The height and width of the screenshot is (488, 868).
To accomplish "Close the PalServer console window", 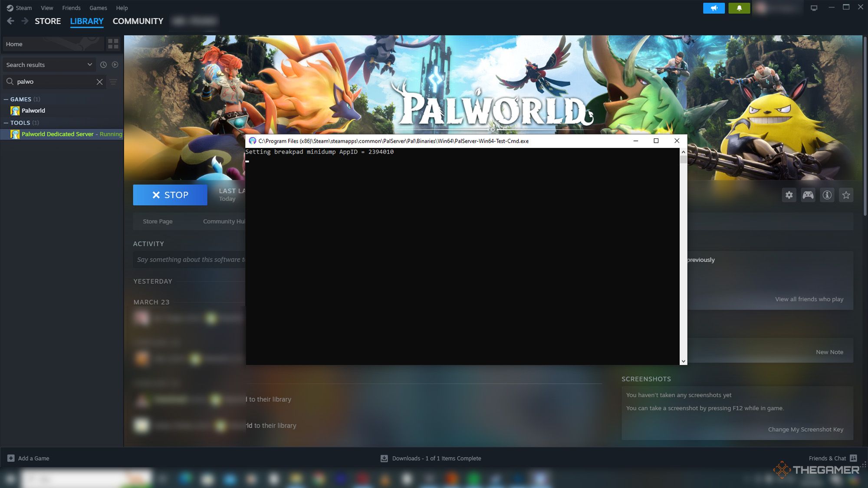I will coord(677,141).
